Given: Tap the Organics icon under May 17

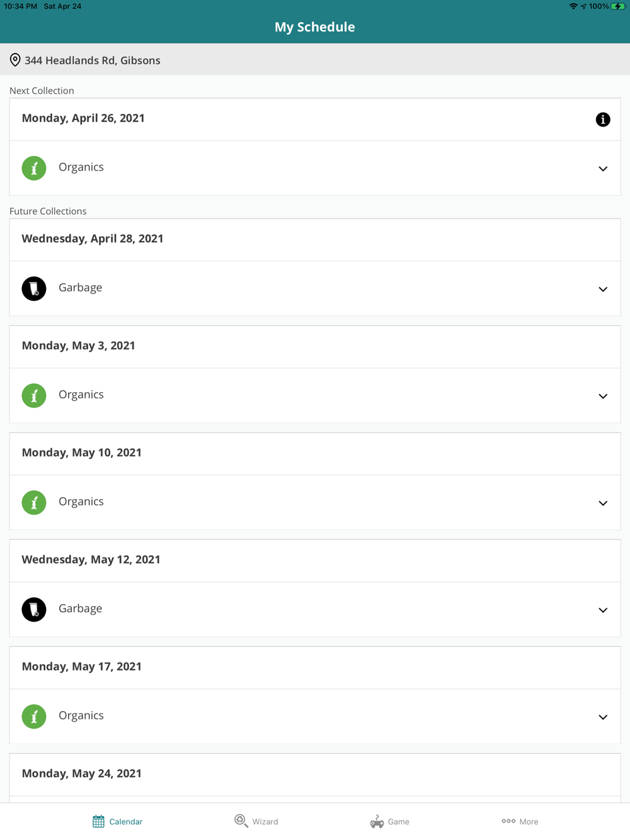Looking at the screenshot, I should (x=34, y=717).
